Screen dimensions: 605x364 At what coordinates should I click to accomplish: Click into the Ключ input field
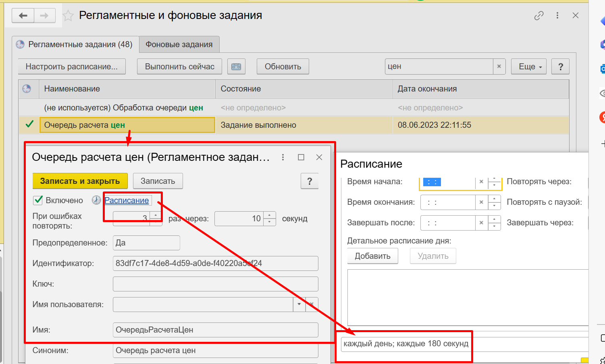(215, 284)
